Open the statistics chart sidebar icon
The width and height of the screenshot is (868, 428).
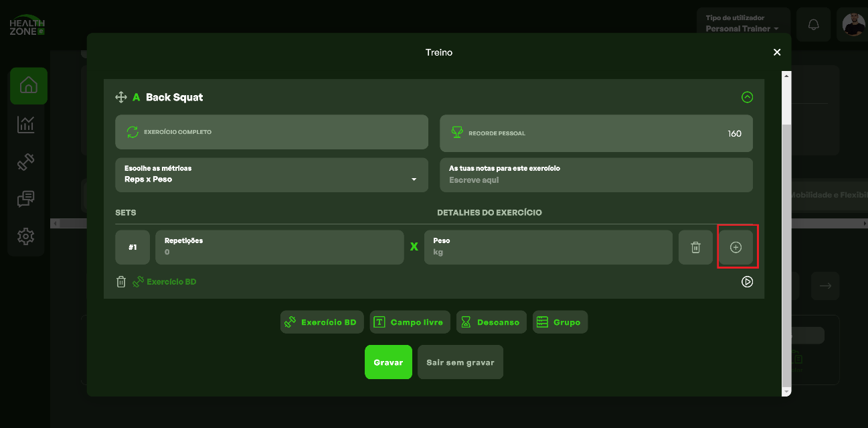click(x=27, y=124)
